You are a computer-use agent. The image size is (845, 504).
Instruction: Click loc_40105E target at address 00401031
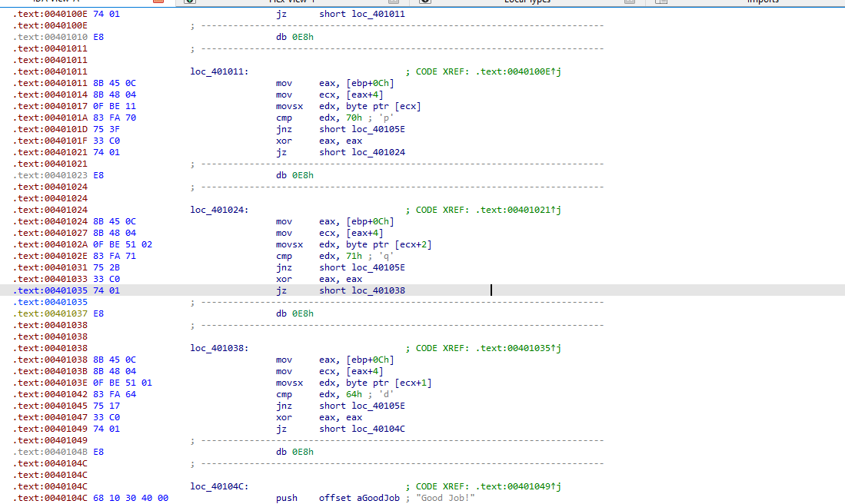point(378,267)
